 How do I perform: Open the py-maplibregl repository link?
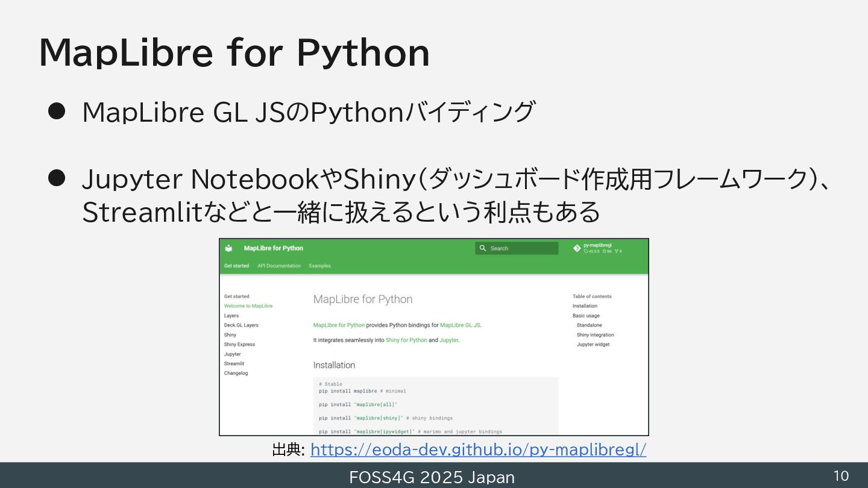coord(597,248)
